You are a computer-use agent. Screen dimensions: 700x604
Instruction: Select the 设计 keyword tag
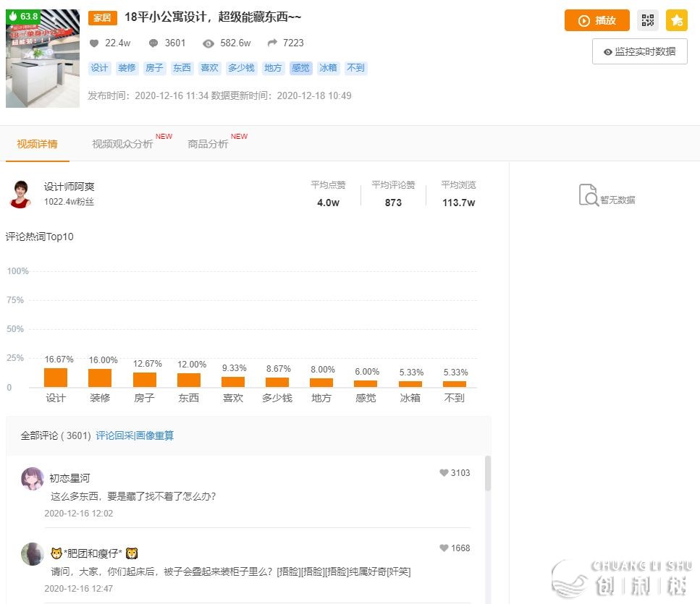(99, 68)
